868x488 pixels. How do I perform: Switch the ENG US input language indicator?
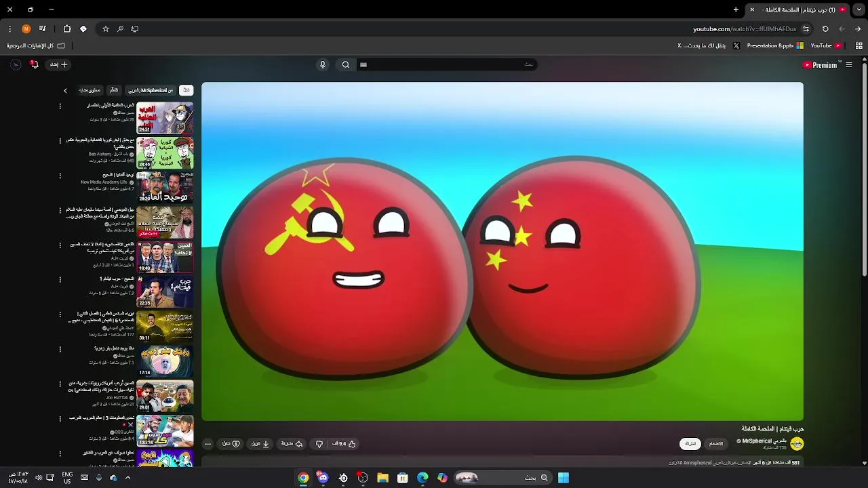(67, 478)
